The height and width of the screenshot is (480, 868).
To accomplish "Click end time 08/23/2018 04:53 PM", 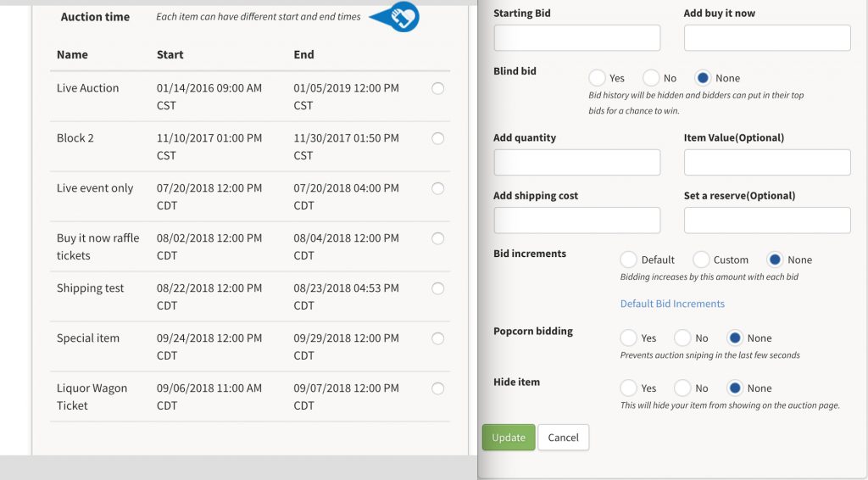I will pos(346,287).
